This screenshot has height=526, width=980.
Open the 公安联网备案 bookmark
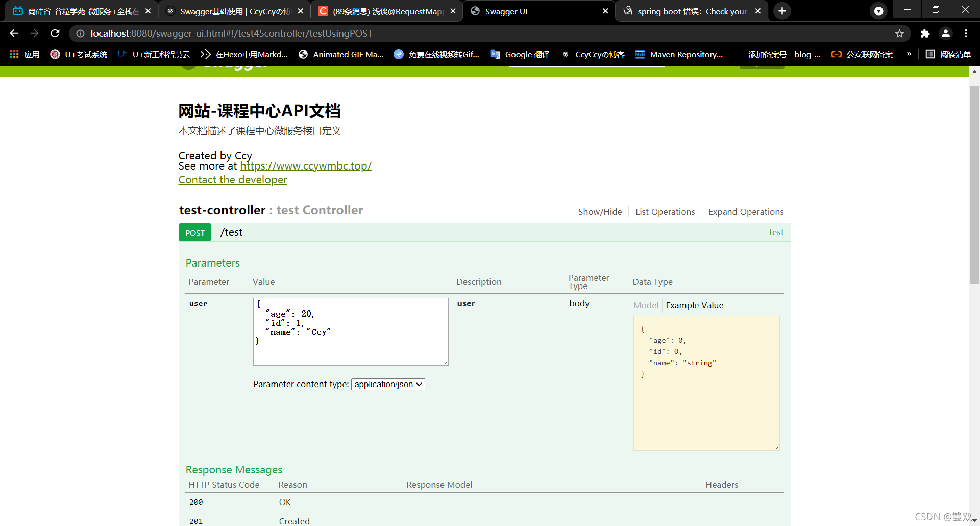coord(862,54)
